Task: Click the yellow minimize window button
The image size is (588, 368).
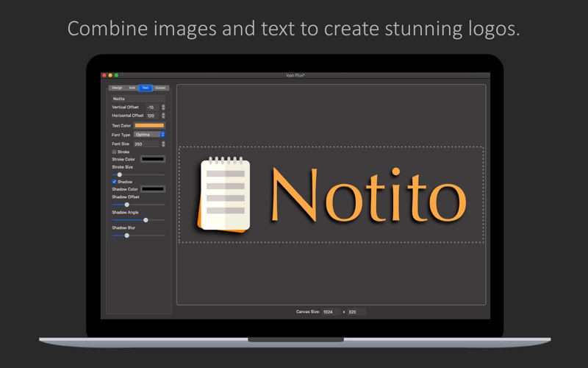Action: pos(110,75)
